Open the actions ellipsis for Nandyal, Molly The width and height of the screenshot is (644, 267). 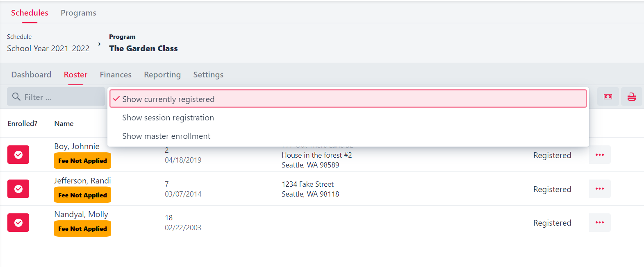pos(600,222)
